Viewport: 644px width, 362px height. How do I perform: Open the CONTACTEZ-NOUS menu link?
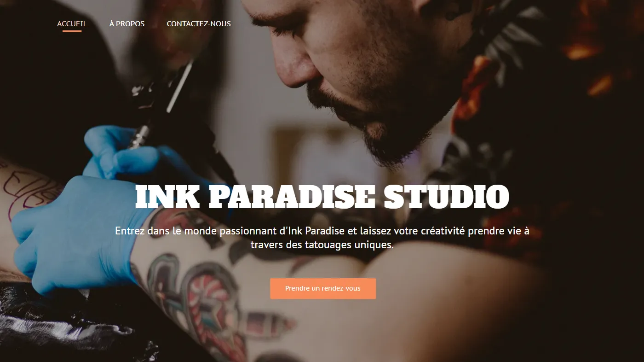tap(199, 23)
